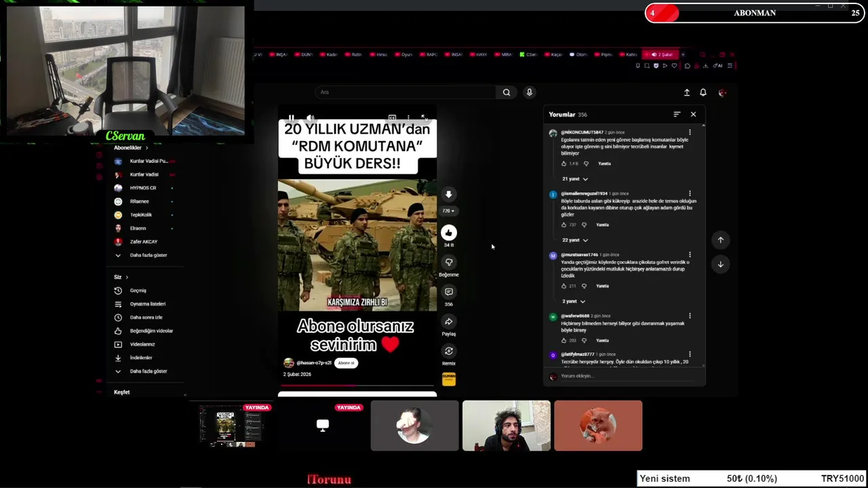Like the @waferw8688 comment
Screen dimensions: 868x488
564,340
